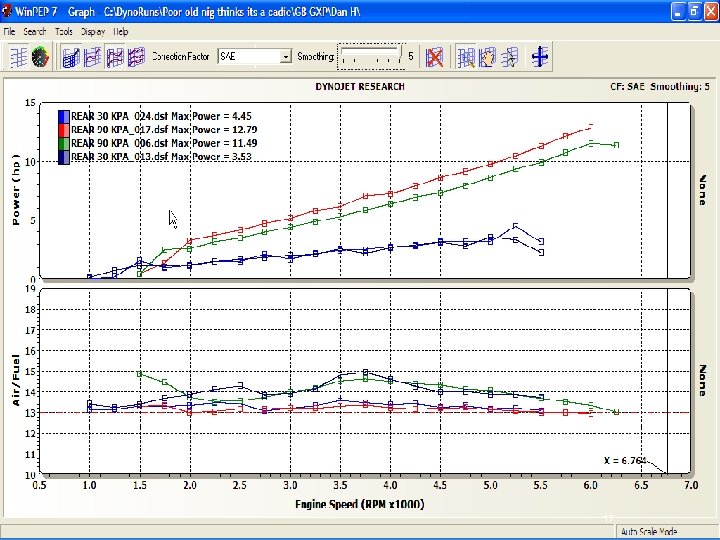Click the DYNOJET RESEARCH graph title
This screenshot has width=720, height=540.
360,86
